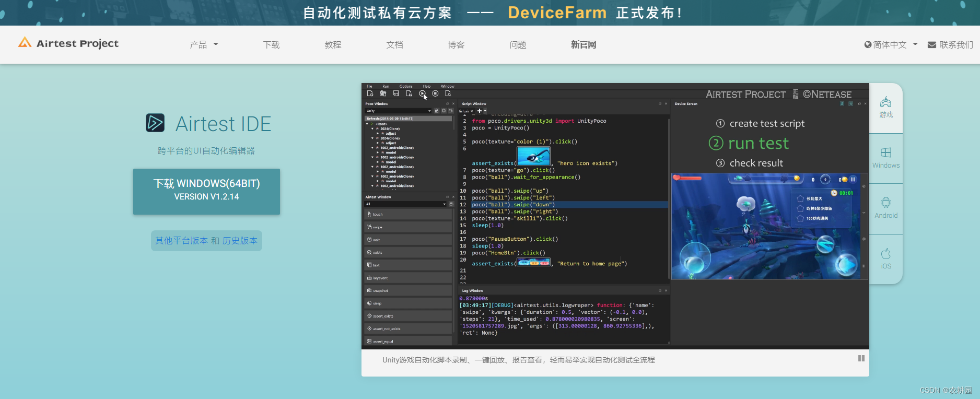This screenshot has width=980, height=399.
Task: Click the 教程 navigation link
Action: [x=333, y=44]
